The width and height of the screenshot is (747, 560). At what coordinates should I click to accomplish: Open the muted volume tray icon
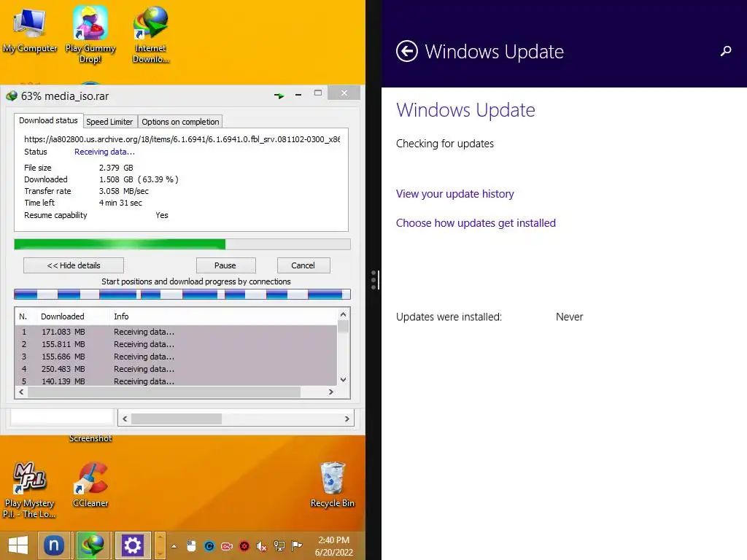tap(262, 546)
